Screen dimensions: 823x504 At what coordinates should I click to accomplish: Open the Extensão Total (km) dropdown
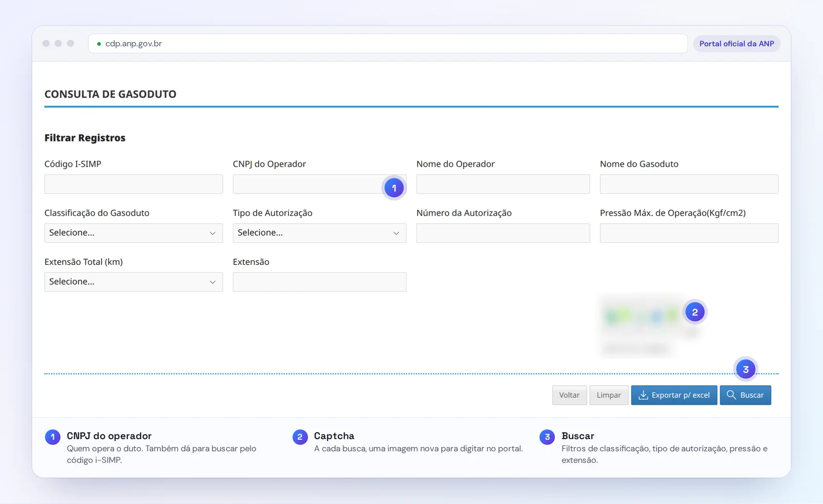(x=134, y=282)
